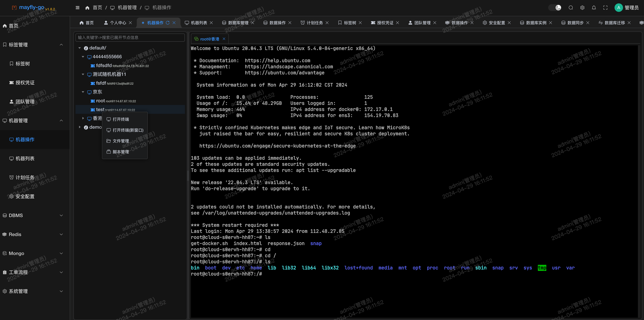Expand DBMS sidebar group
Viewport: 644px width, 320px height.
point(35,215)
